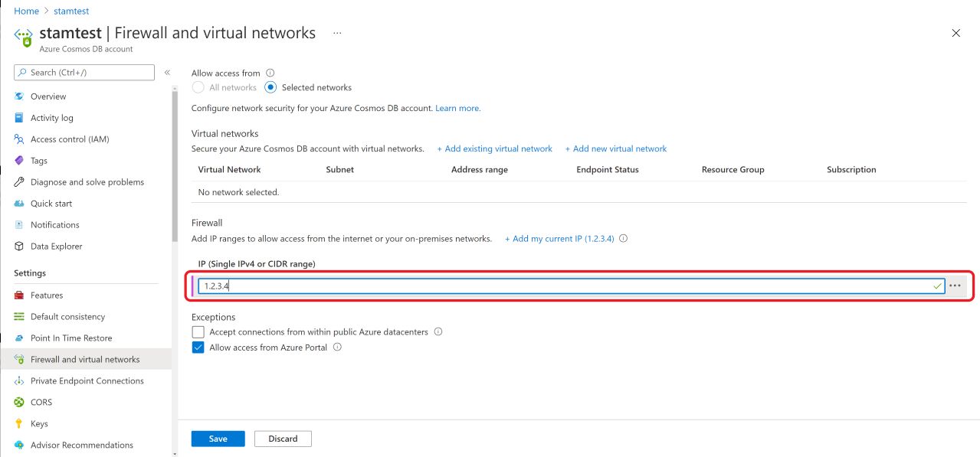Open the Keys key icon
This screenshot has height=457, width=980.
pyautogui.click(x=19, y=423)
